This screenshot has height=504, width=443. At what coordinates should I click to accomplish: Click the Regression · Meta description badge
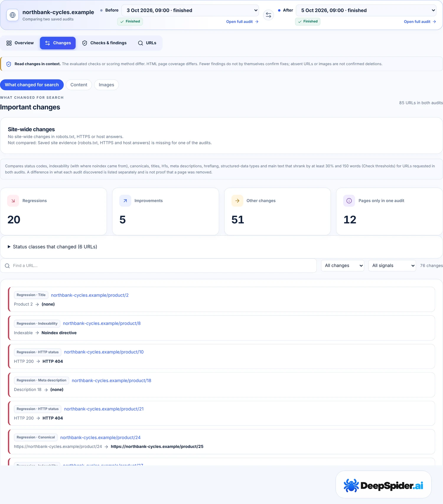click(42, 380)
